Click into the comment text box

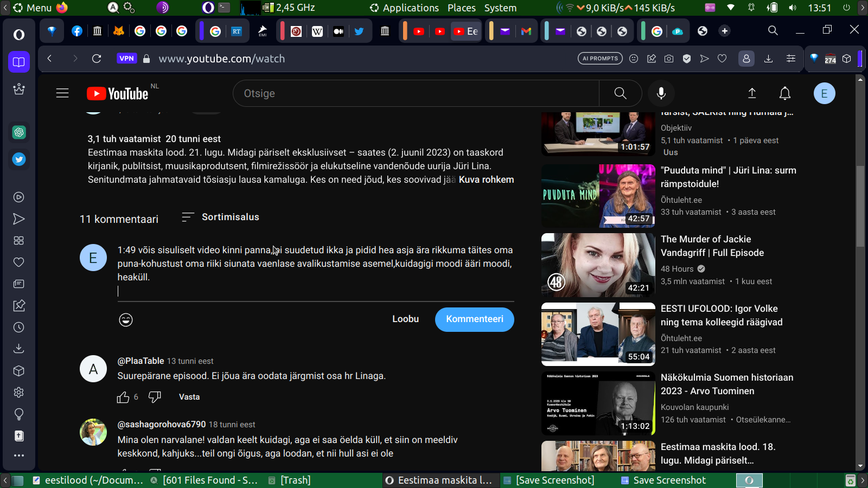(316, 271)
